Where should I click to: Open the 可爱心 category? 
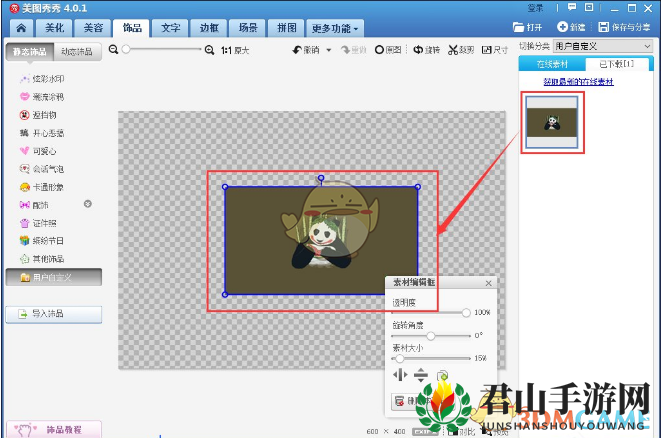(38, 151)
